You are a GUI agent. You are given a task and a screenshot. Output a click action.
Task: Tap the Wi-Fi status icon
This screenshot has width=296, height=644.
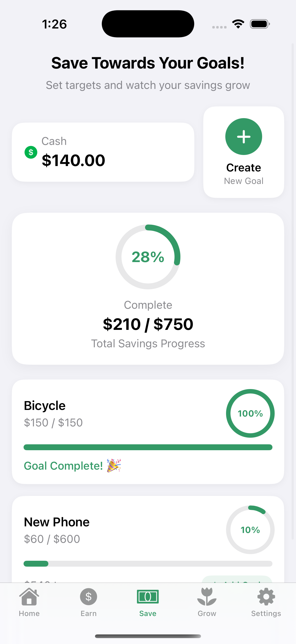tap(238, 24)
